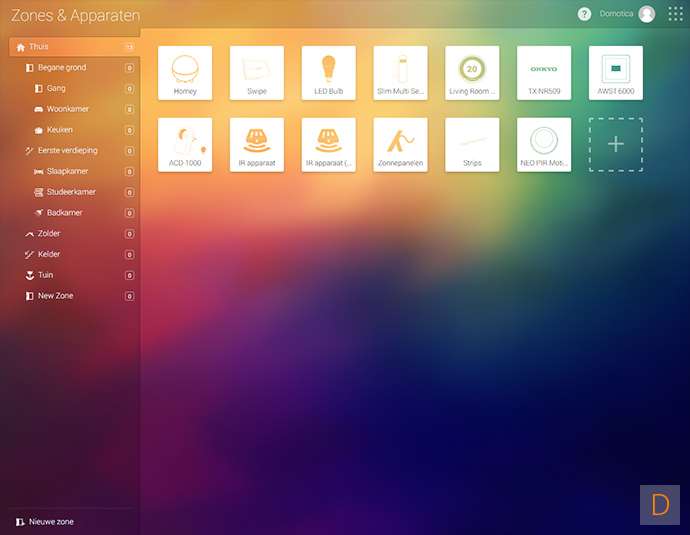690x535 pixels.
Task: Open the ACD-1000 device tile
Action: pos(185,145)
